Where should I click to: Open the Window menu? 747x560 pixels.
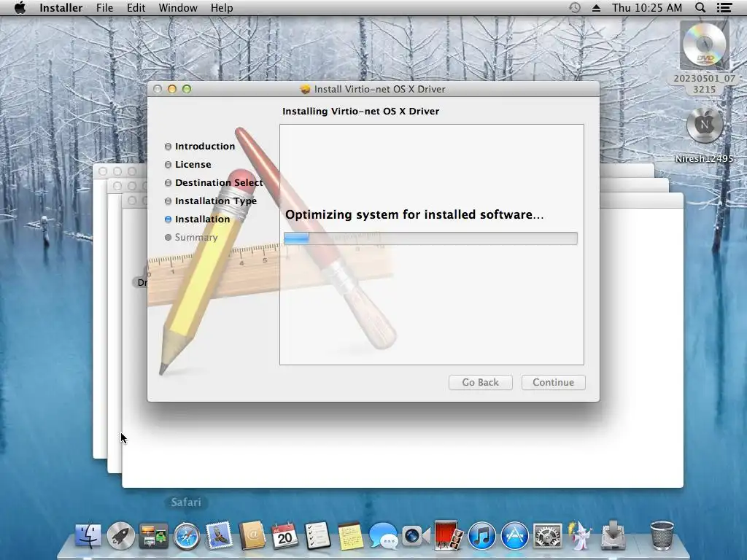(178, 7)
